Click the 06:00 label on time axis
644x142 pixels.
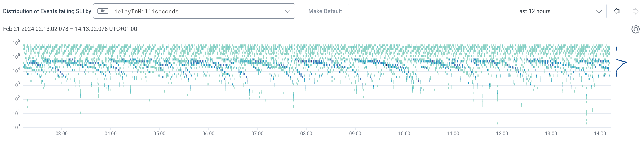point(208,134)
